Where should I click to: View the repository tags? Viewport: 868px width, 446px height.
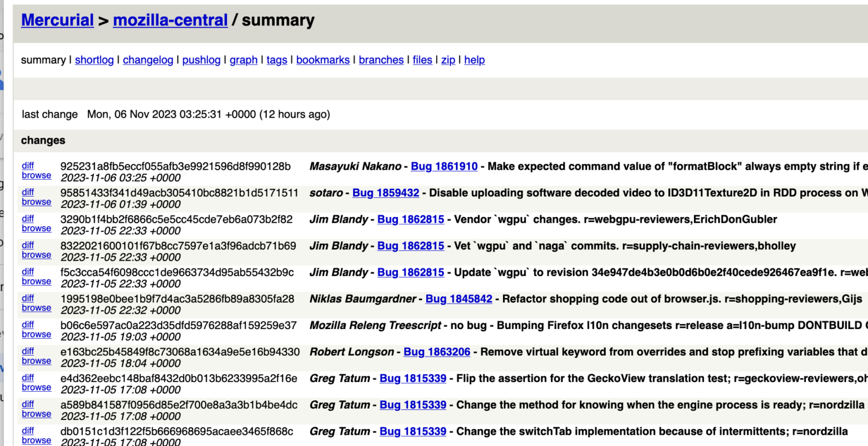click(x=276, y=60)
